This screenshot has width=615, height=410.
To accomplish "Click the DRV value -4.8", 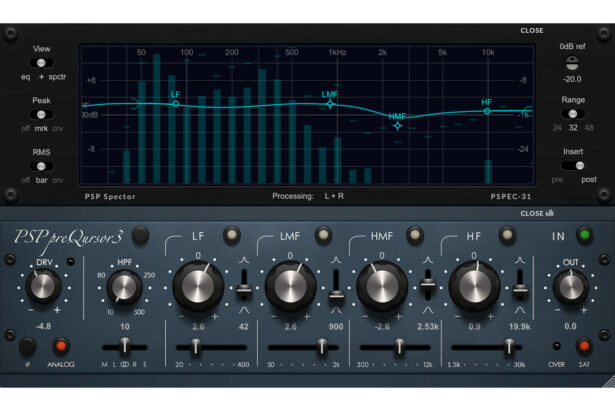I will 43,326.
